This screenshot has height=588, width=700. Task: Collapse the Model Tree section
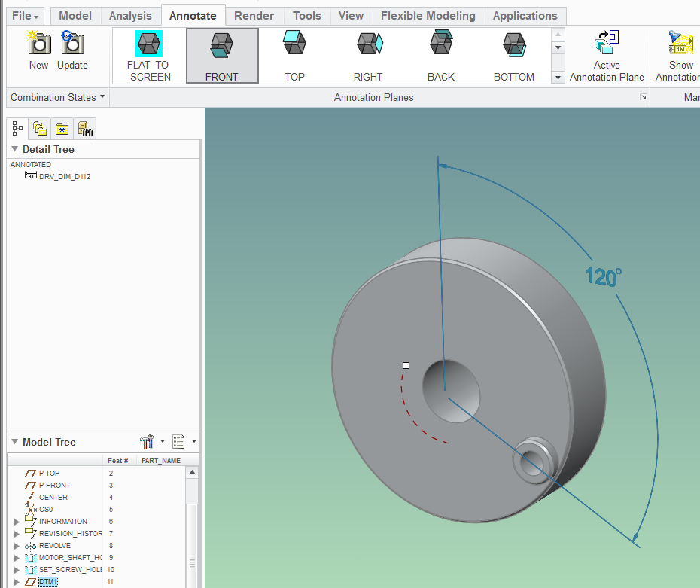(x=15, y=441)
